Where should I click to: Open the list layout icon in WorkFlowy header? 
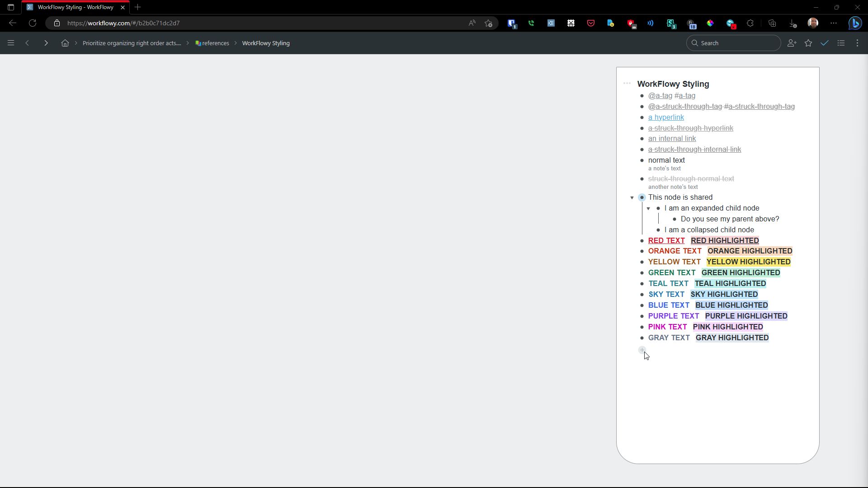(841, 43)
